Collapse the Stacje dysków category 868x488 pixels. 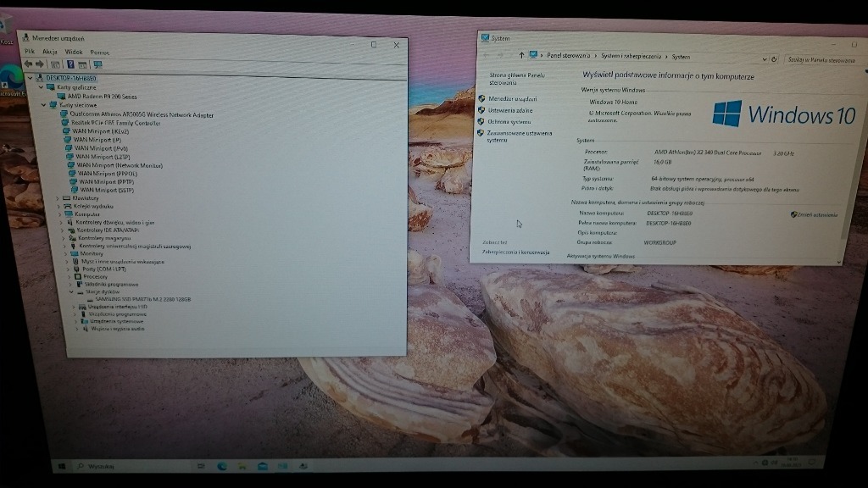point(71,291)
